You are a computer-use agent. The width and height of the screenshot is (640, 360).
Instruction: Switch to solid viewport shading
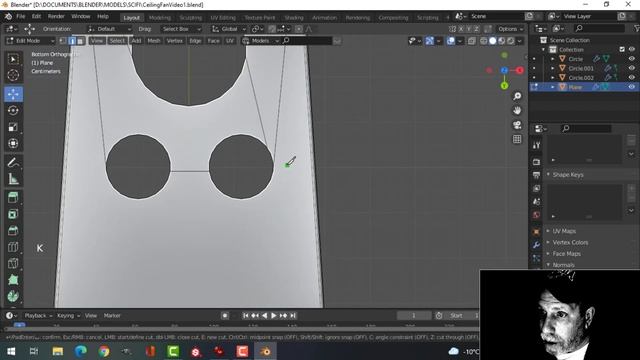point(493,41)
